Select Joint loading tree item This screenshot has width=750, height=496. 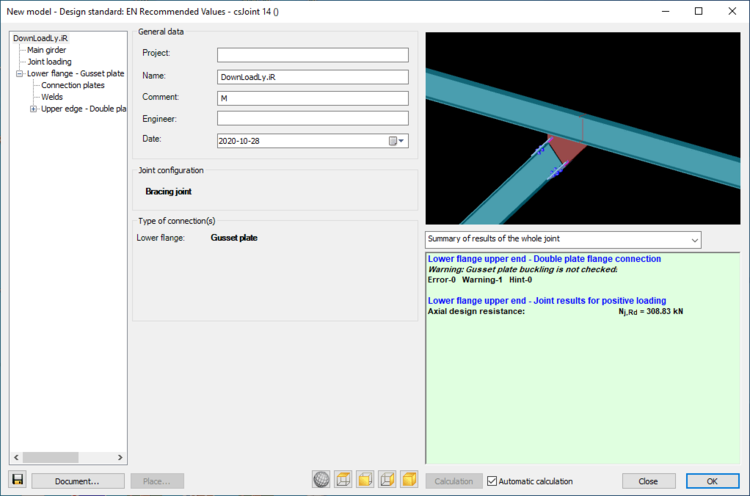click(x=50, y=61)
